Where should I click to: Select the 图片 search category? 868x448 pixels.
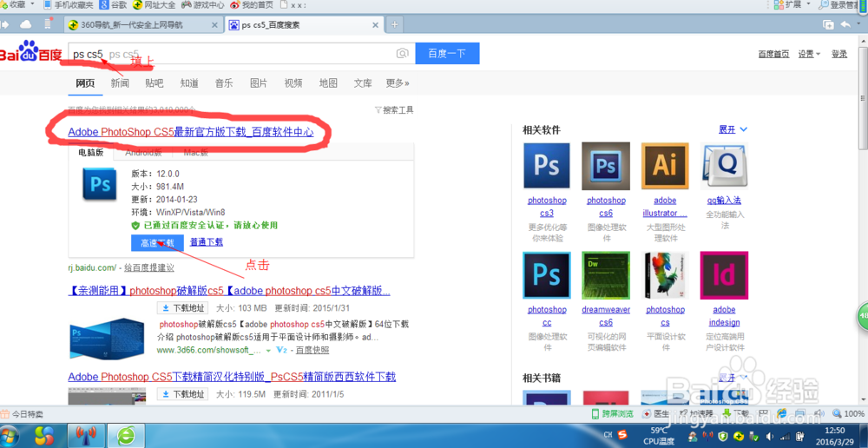click(x=259, y=83)
